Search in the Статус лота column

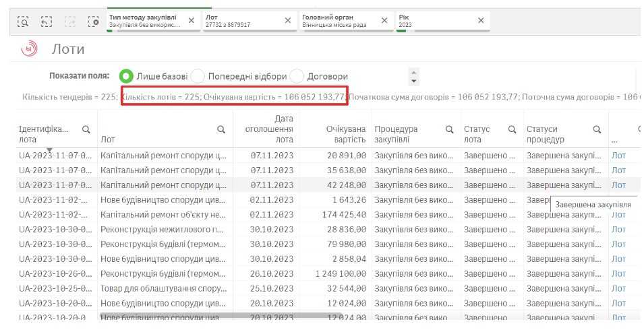(513, 129)
